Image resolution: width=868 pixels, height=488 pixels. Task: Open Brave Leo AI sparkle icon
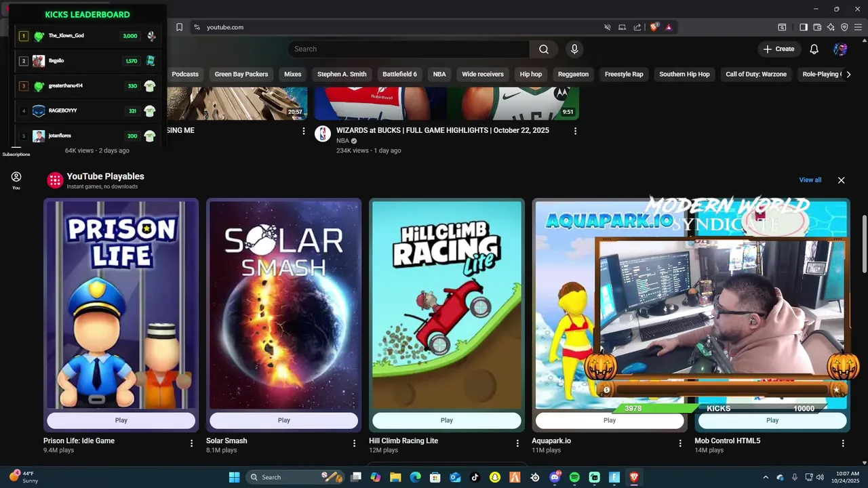click(831, 27)
